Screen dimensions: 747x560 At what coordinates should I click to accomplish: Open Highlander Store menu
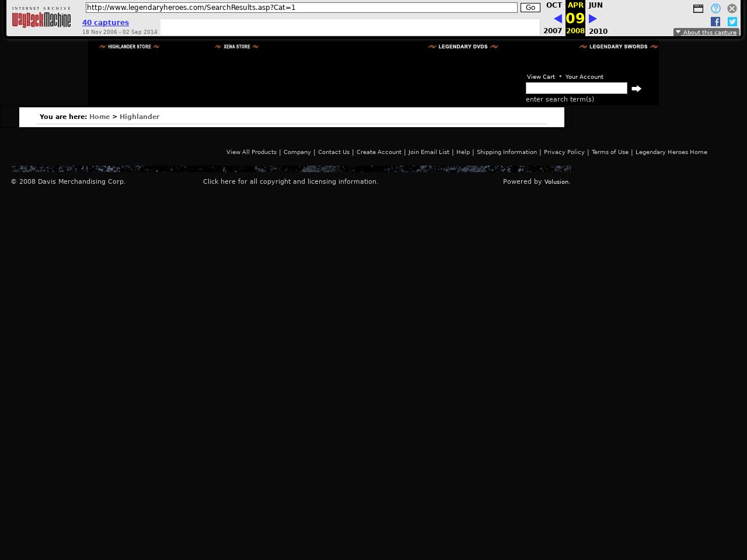pyautogui.click(x=129, y=47)
